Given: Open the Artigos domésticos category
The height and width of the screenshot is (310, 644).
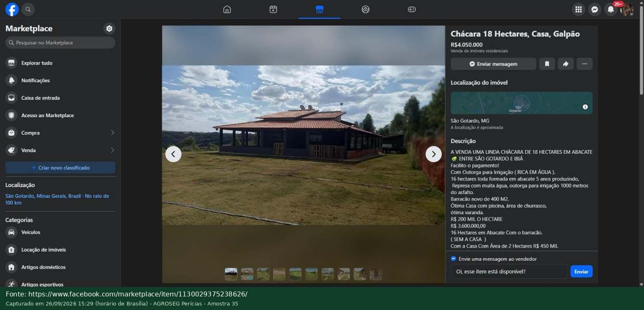Looking at the screenshot, I should point(60,268).
